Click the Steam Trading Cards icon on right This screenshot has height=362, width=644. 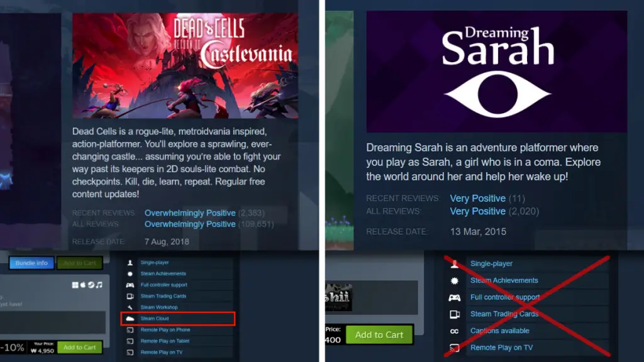click(x=454, y=314)
